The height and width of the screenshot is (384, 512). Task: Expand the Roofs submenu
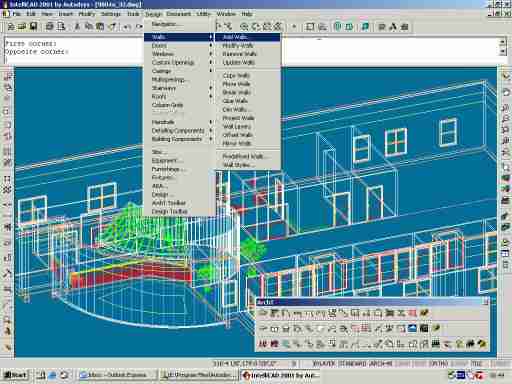pyautogui.click(x=179, y=97)
